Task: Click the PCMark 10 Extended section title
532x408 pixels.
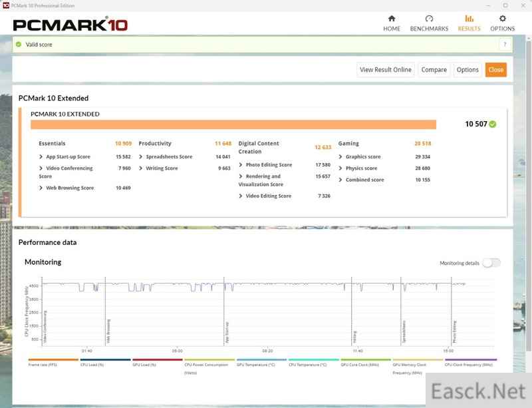Action: [54, 99]
